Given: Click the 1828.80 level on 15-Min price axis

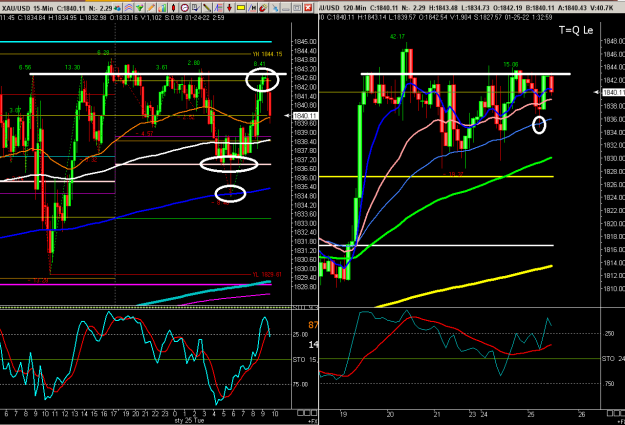Looking at the screenshot, I should pyautogui.click(x=305, y=287).
